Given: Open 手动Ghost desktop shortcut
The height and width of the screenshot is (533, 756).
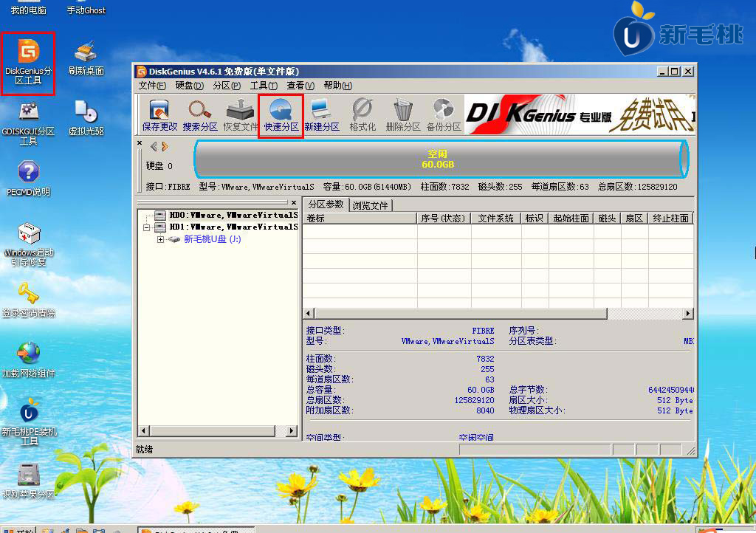Looking at the screenshot, I should click(x=86, y=9).
